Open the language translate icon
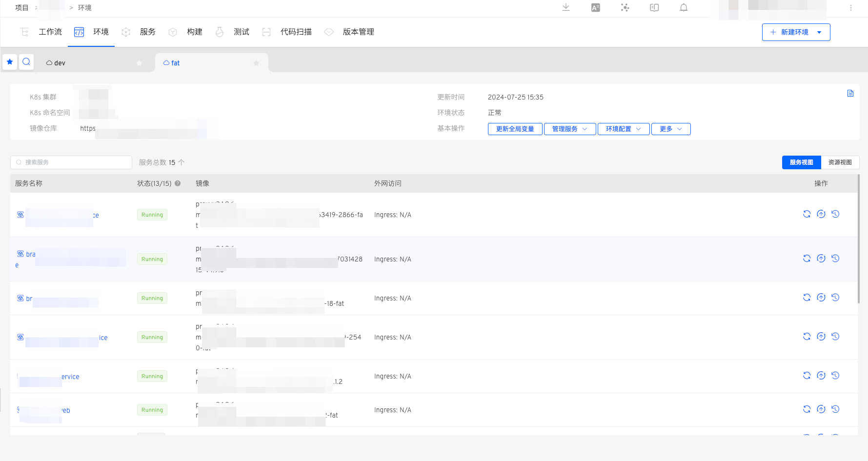 point(596,7)
